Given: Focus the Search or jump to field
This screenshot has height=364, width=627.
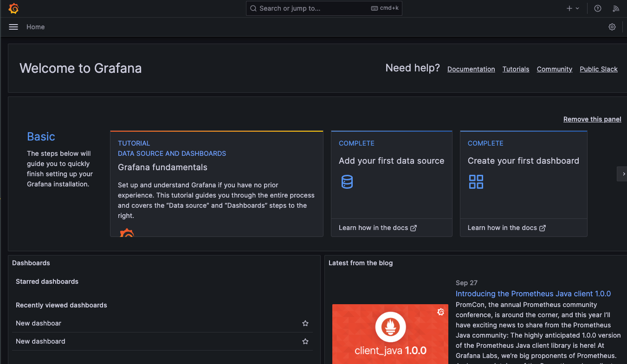Looking at the screenshot, I should [324, 8].
